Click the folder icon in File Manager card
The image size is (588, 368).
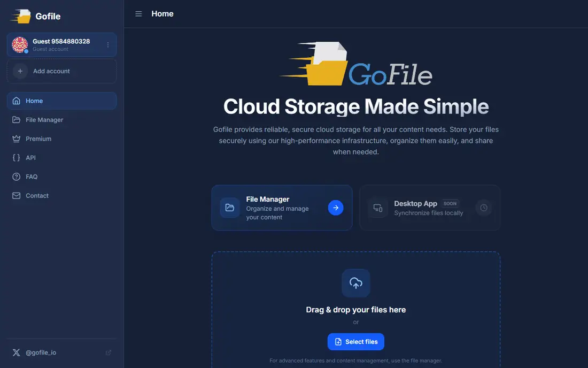tap(229, 208)
